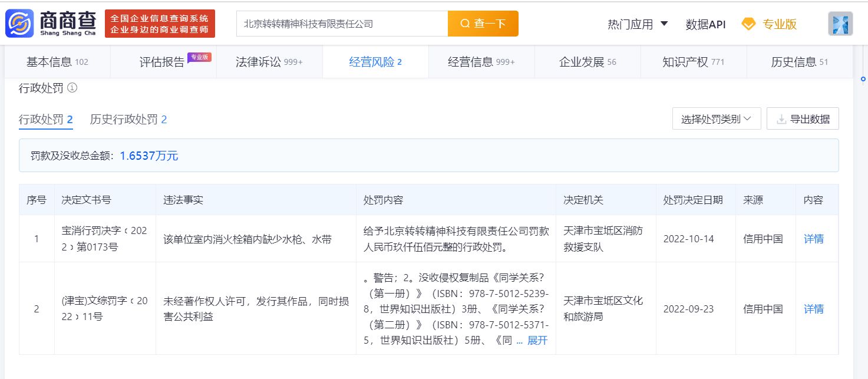Click document number 宝消行罚决字第0173号
The image size is (868, 379).
[104, 239]
